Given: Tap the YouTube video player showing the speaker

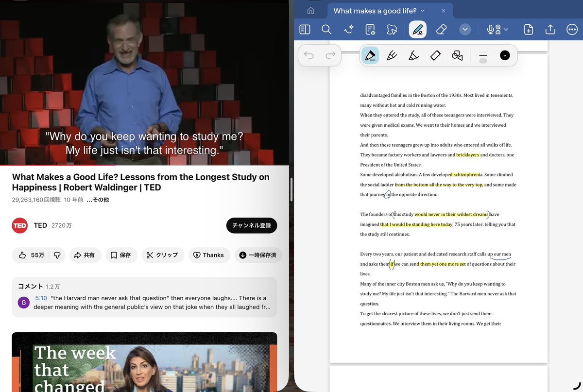Looking at the screenshot, I should coord(144,82).
